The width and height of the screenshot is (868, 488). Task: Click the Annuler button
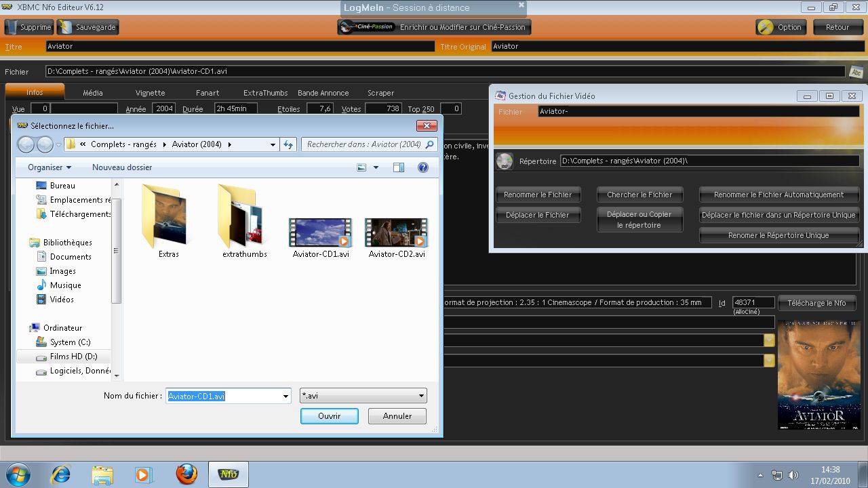pos(397,416)
